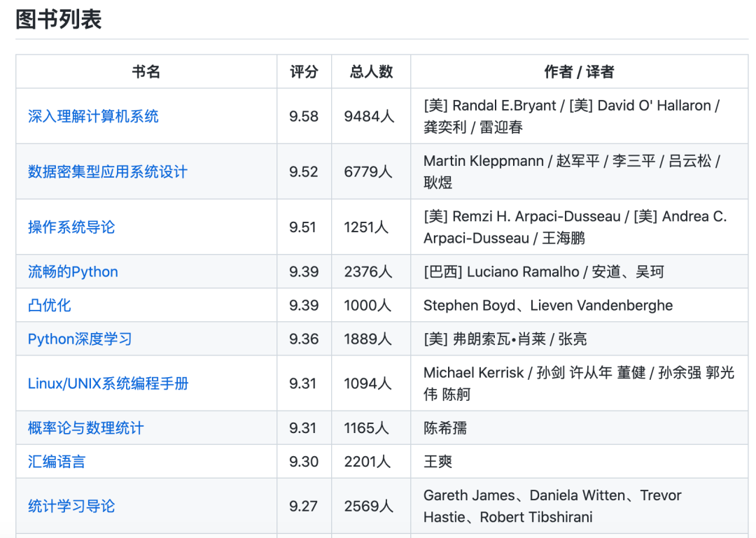
Task: Click the 陈希孺 author cell
Action: point(579,428)
